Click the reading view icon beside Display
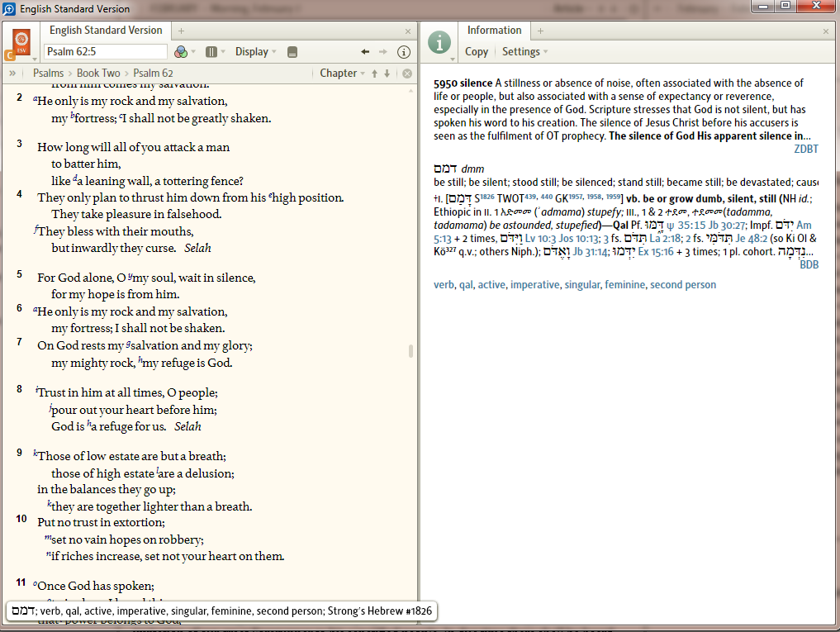This screenshot has width=840, height=632. (292, 52)
